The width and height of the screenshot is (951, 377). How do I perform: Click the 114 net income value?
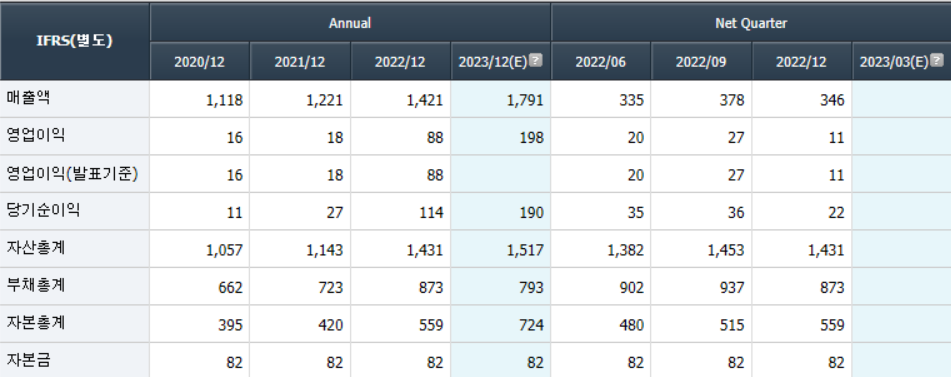pos(431,213)
